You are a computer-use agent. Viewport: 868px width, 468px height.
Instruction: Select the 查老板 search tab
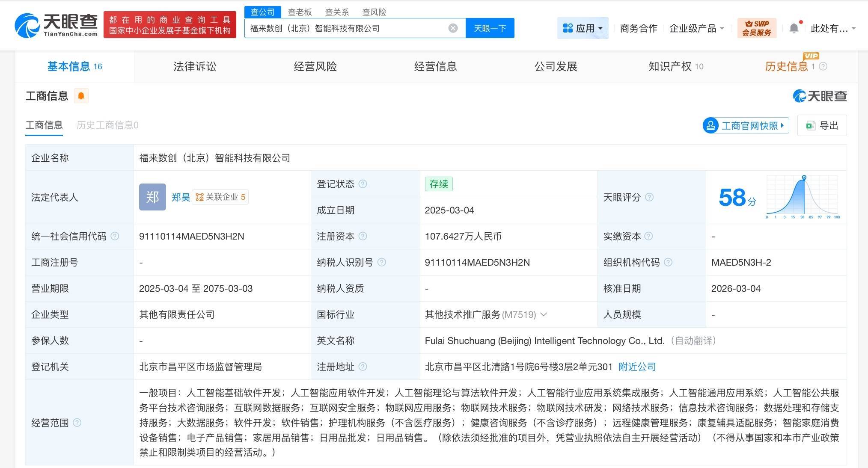coord(300,12)
